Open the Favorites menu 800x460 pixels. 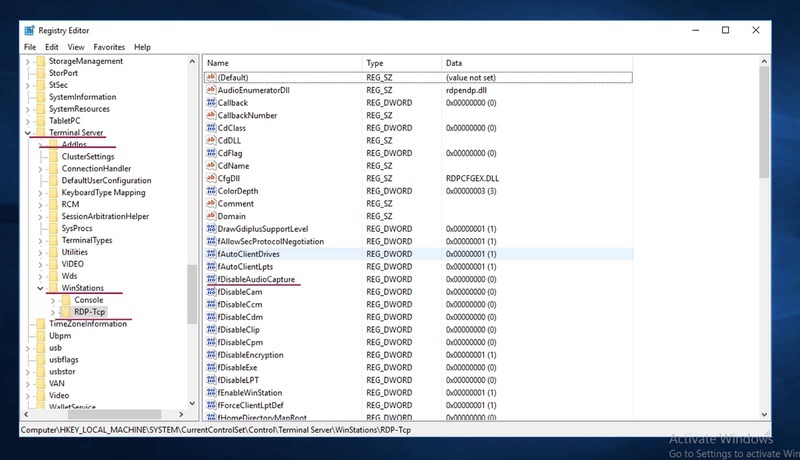click(x=109, y=47)
